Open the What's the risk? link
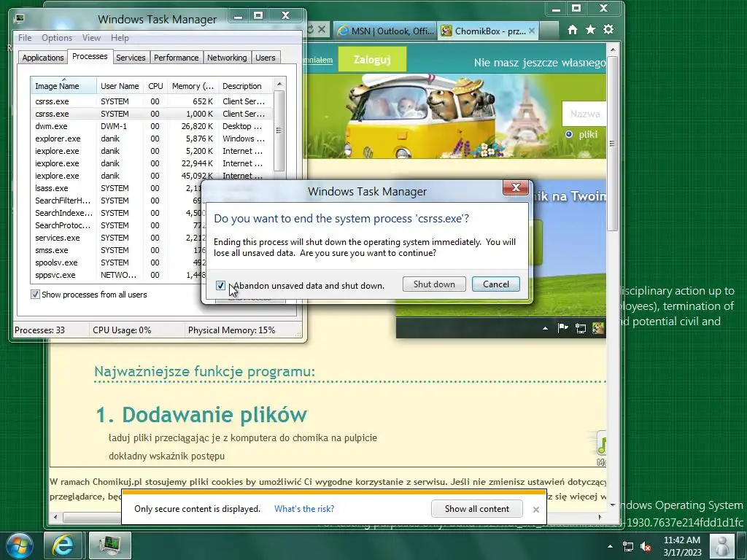Screen dimensions: 747x560 coord(304,509)
